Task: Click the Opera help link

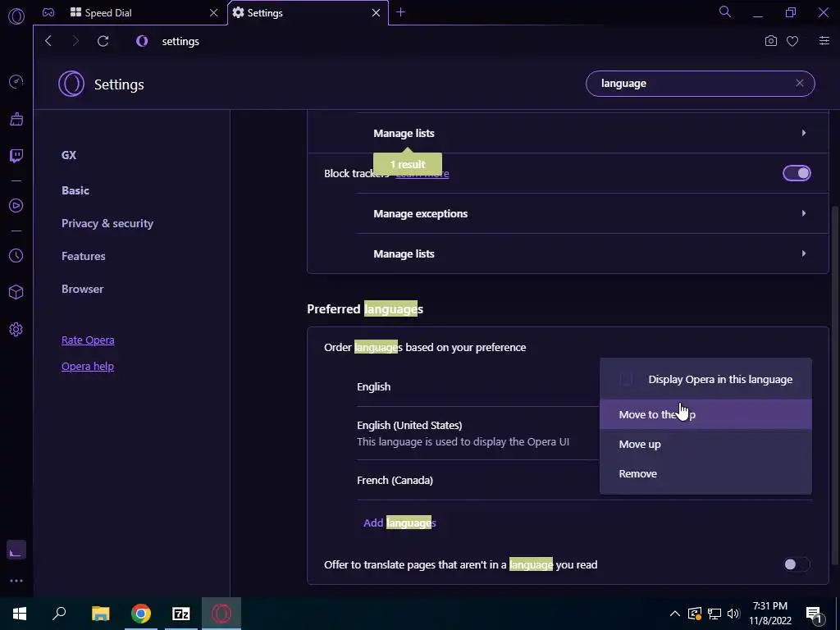Action: (87, 367)
